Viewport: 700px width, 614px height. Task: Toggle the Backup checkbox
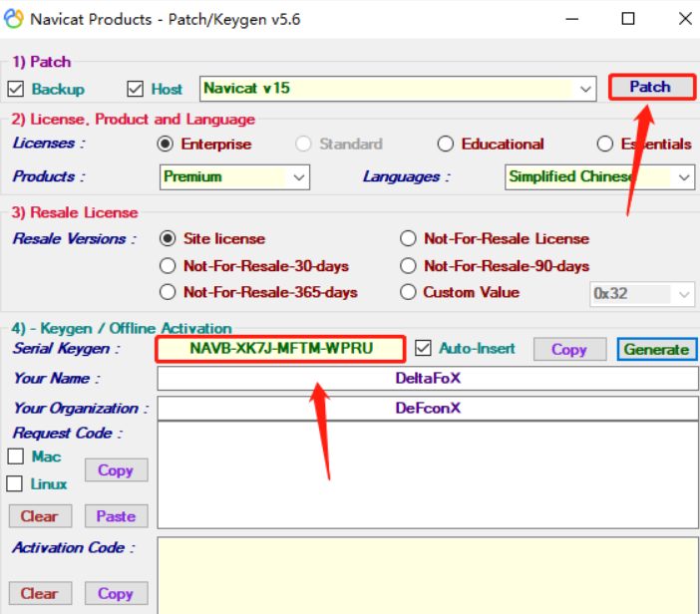[x=16, y=89]
